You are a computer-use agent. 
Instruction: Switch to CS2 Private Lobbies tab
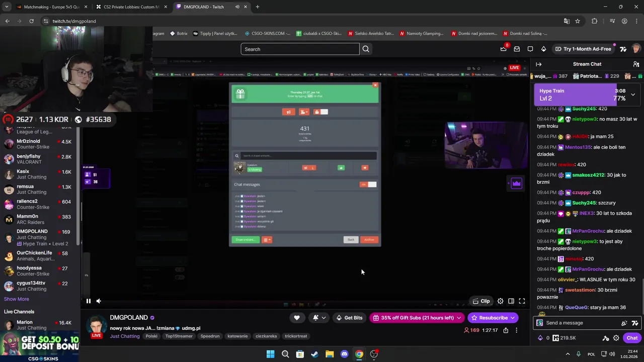pyautogui.click(x=131, y=7)
